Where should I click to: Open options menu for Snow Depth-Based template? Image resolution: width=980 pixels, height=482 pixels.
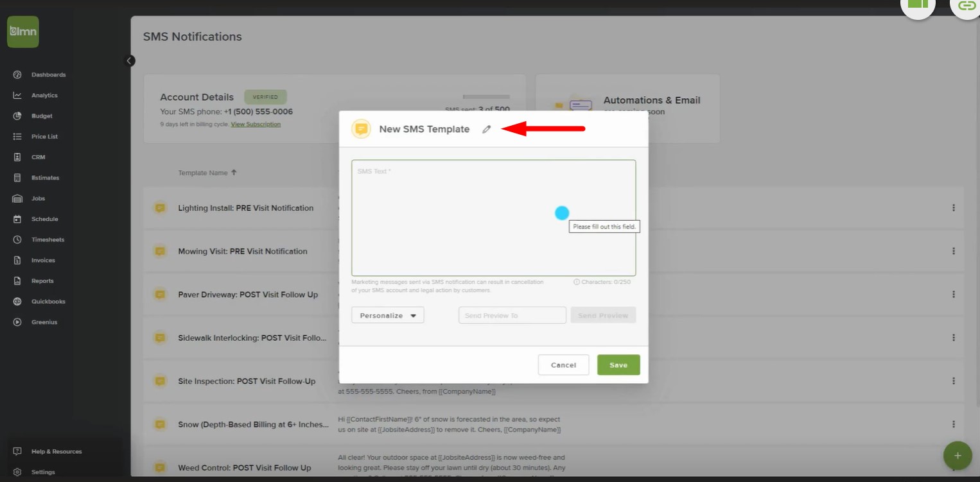(x=954, y=424)
